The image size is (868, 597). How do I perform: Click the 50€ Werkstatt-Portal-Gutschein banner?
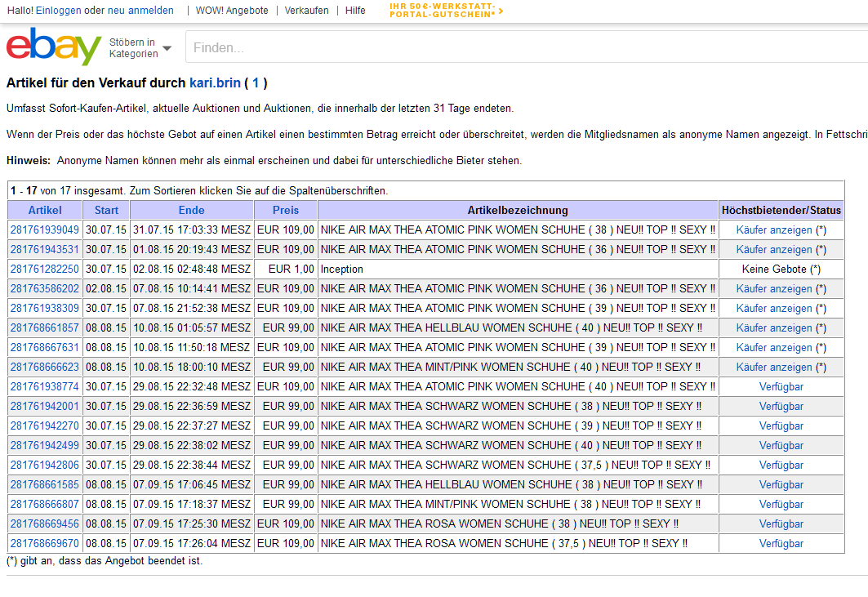pos(446,11)
